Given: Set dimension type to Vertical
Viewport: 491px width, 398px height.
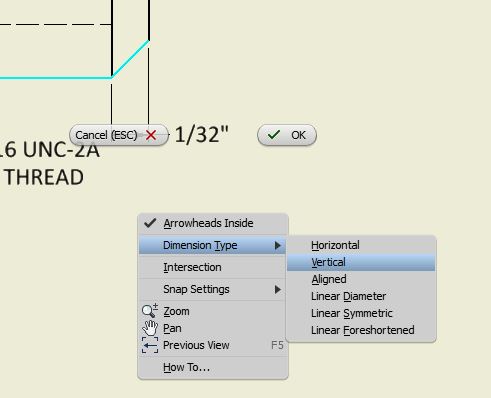Looking at the screenshot, I should (361, 262).
